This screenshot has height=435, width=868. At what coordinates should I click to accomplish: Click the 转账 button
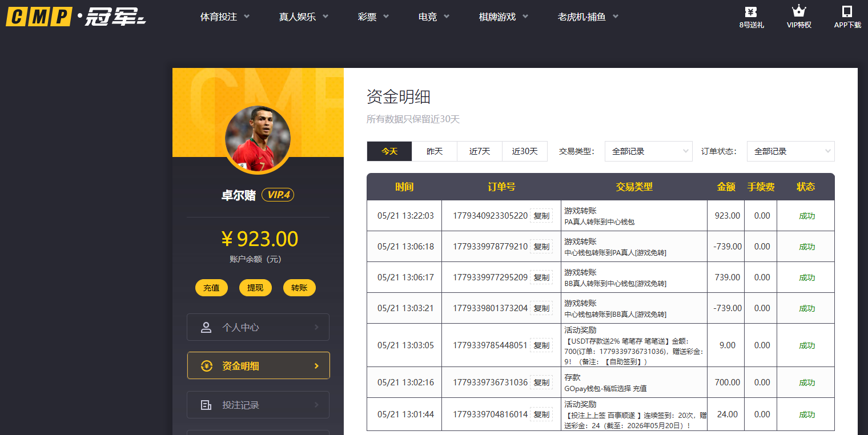click(299, 288)
